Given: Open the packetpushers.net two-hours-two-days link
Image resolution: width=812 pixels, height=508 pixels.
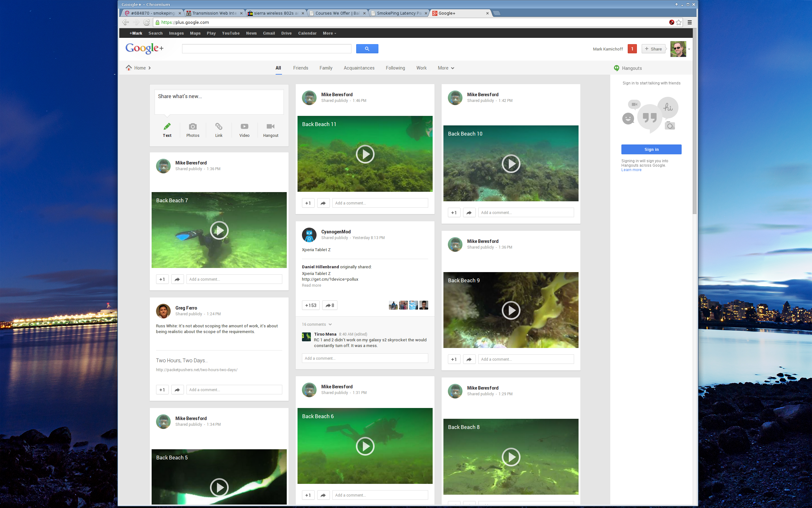Looking at the screenshot, I should click(197, 370).
